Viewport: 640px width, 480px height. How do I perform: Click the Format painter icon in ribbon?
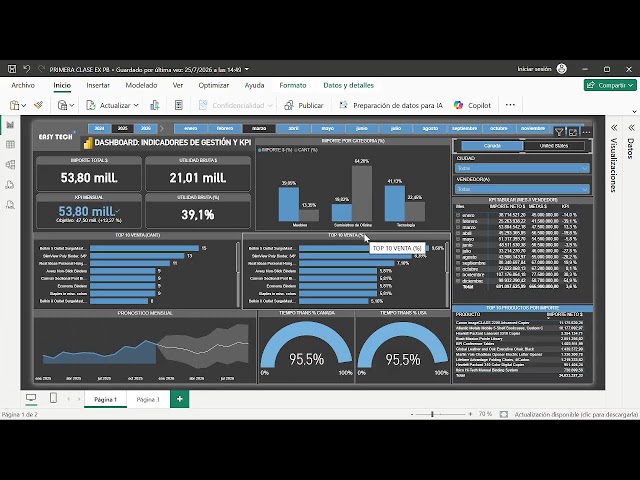click(39, 105)
